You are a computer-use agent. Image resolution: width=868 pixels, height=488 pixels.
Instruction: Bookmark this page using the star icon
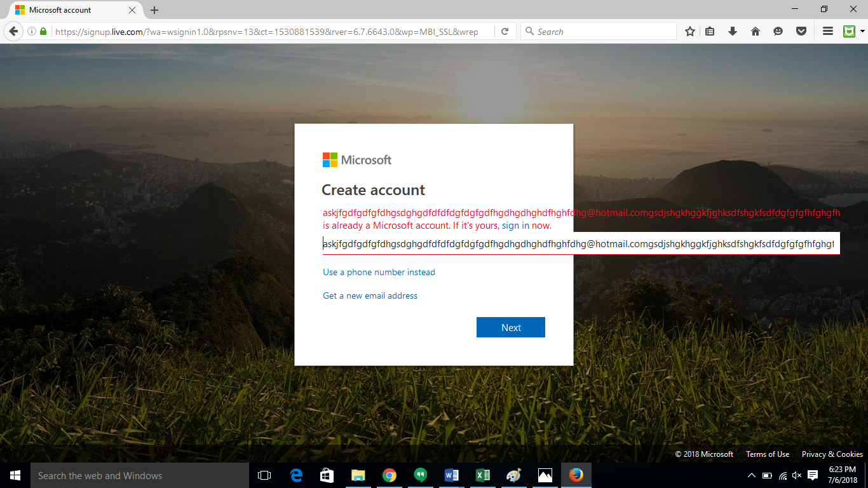pos(689,30)
